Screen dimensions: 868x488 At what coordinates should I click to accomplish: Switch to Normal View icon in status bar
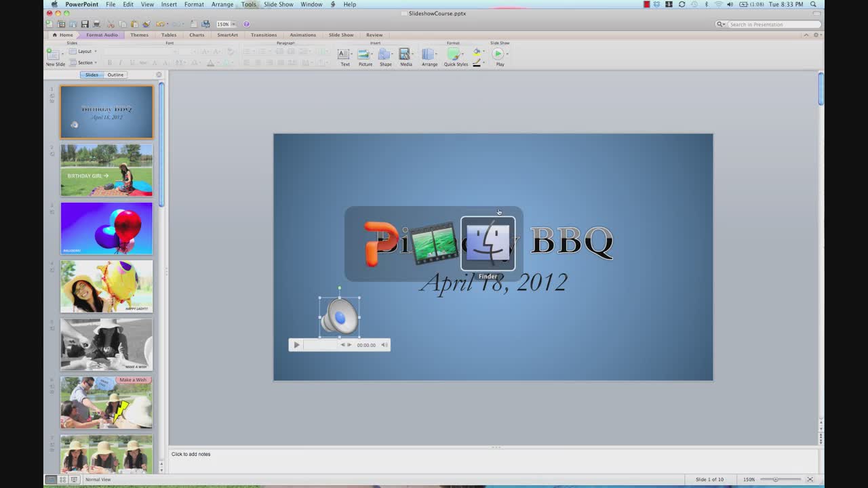click(x=50, y=479)
